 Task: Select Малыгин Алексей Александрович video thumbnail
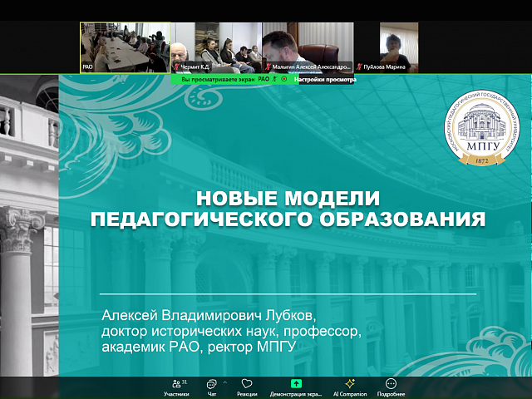(308, 47)
